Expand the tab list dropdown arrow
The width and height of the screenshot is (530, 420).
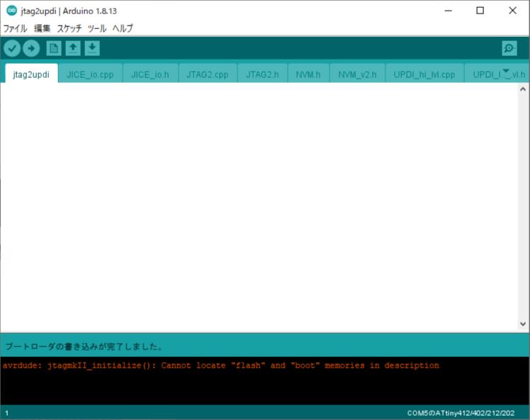(506, 72)
